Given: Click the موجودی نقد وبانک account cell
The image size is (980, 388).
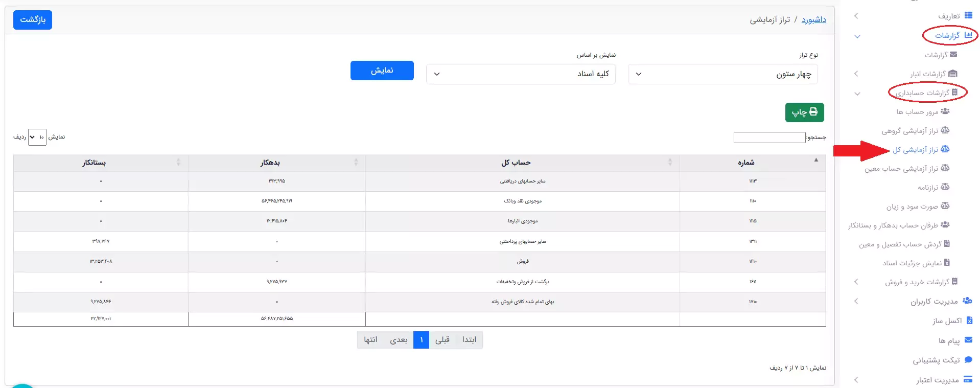Looking at the screenshot, I should click(522, 201).
